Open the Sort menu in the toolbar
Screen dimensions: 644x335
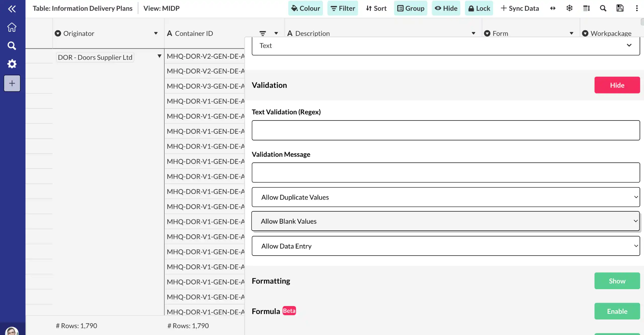376,8
